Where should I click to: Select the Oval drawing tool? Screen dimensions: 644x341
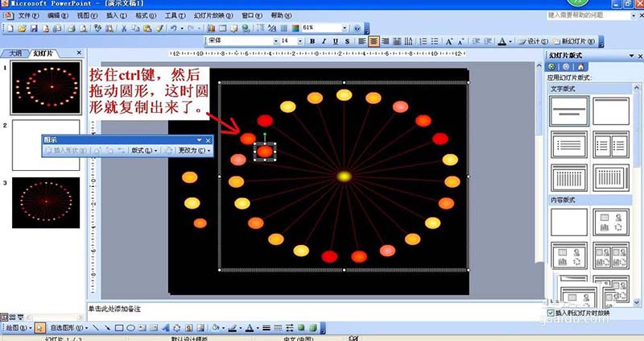[x=130, y=328]
